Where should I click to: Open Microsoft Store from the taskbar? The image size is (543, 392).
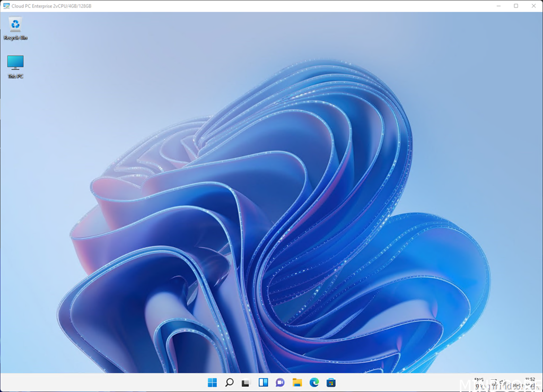coord(331,382)
